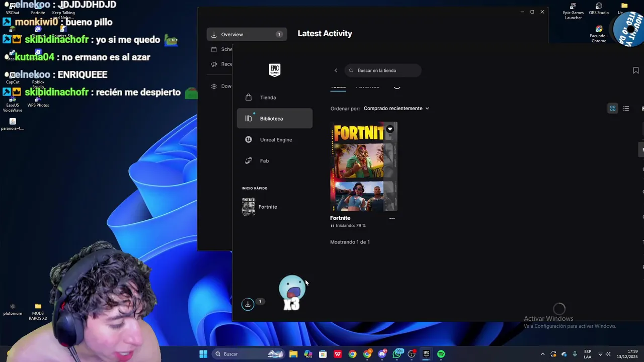The image size is (644, 362).
Task: Click the microphone icon in the system tray
Action: tap(575, 354)
